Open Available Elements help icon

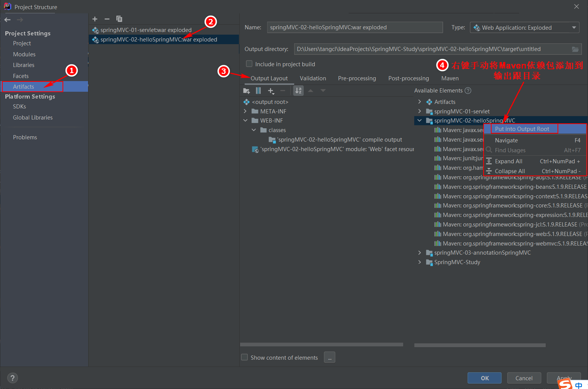[x=468, y=91]
